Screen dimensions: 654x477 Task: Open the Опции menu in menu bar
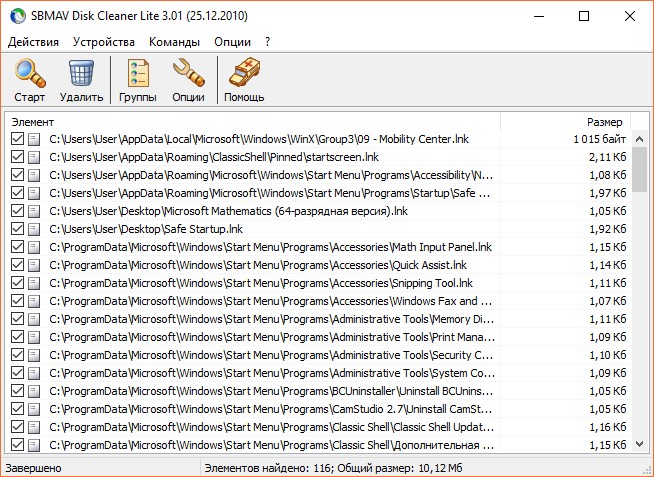(232, 42)
